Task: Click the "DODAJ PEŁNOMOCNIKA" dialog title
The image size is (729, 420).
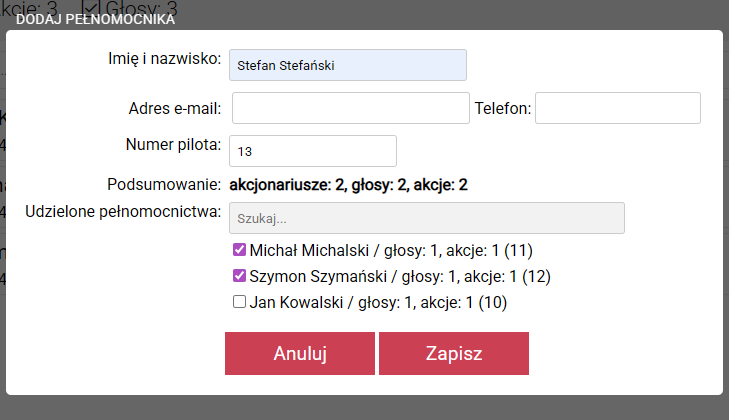Action: (96, 19)
